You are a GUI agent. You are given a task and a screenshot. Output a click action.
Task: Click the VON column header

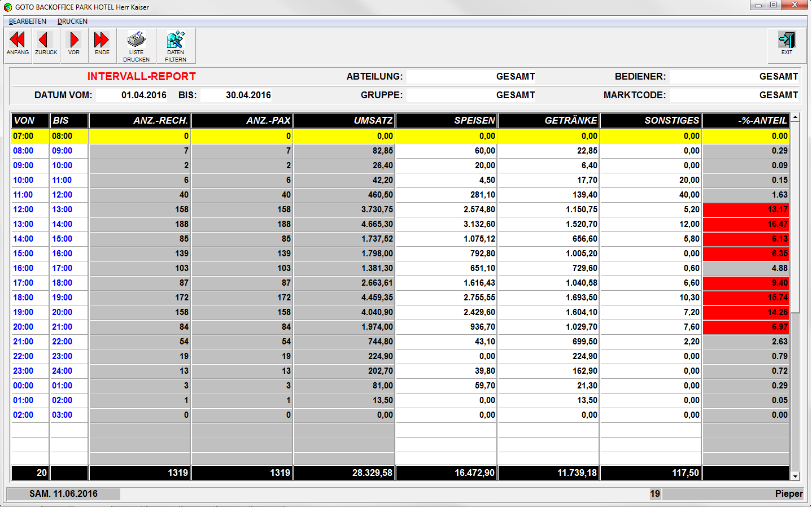(30, 120)
